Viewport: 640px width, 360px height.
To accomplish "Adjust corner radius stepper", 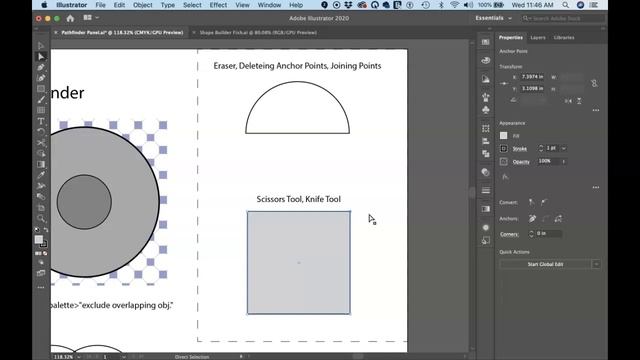I will click(x=531, y=233).
